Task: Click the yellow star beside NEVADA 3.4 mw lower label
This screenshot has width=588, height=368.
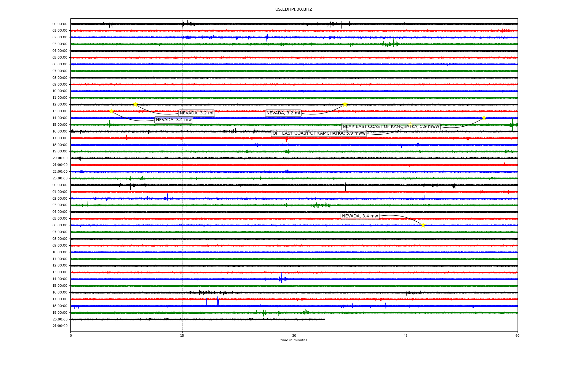Action: pos(423,225)
